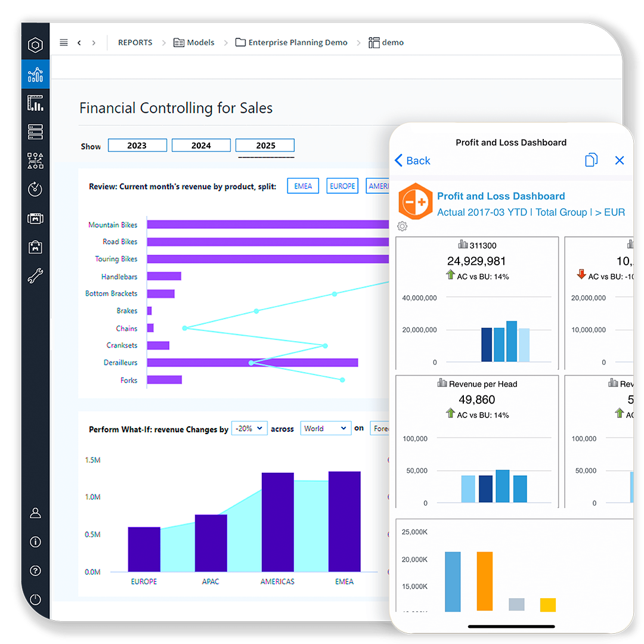644x644 pixels.
Task: Toggle the EUROPE split filter
Action: click(x=342, y=185)
